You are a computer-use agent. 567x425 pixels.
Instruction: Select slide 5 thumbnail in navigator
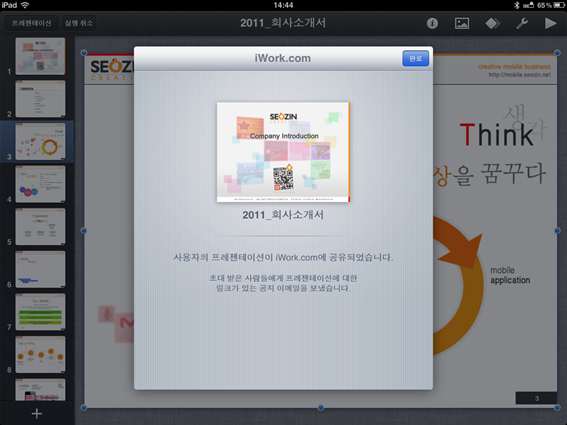click(x=40, y=226)
